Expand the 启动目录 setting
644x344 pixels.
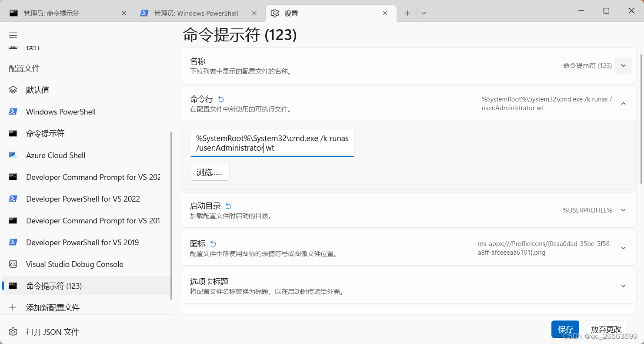coord(623,210)
